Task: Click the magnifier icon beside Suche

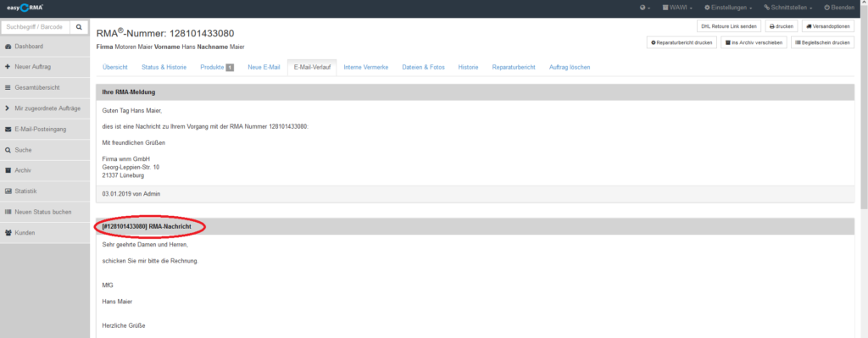Action: 8,150
